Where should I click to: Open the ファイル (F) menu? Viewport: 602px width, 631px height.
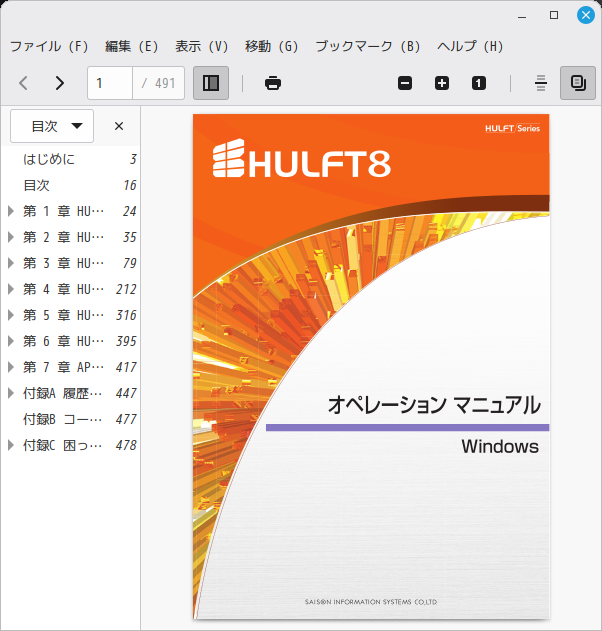49,46
